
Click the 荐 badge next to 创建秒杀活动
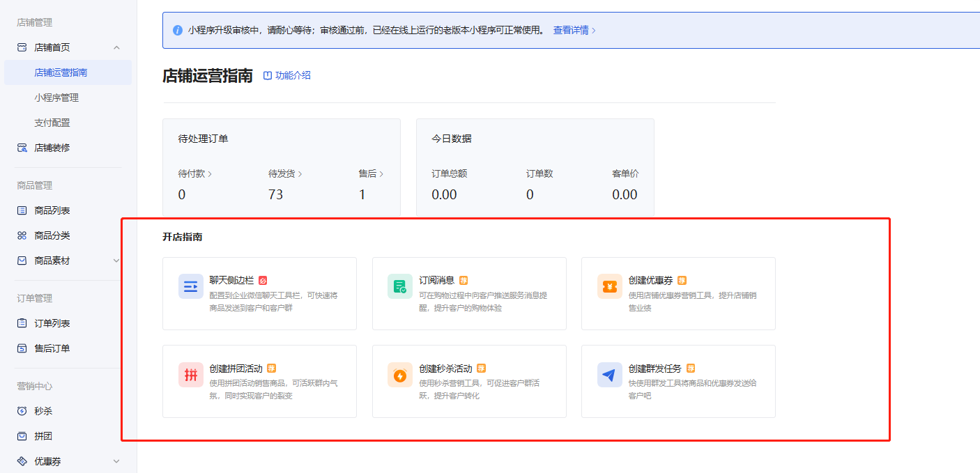pyautogui.click(x=482, y=369)
